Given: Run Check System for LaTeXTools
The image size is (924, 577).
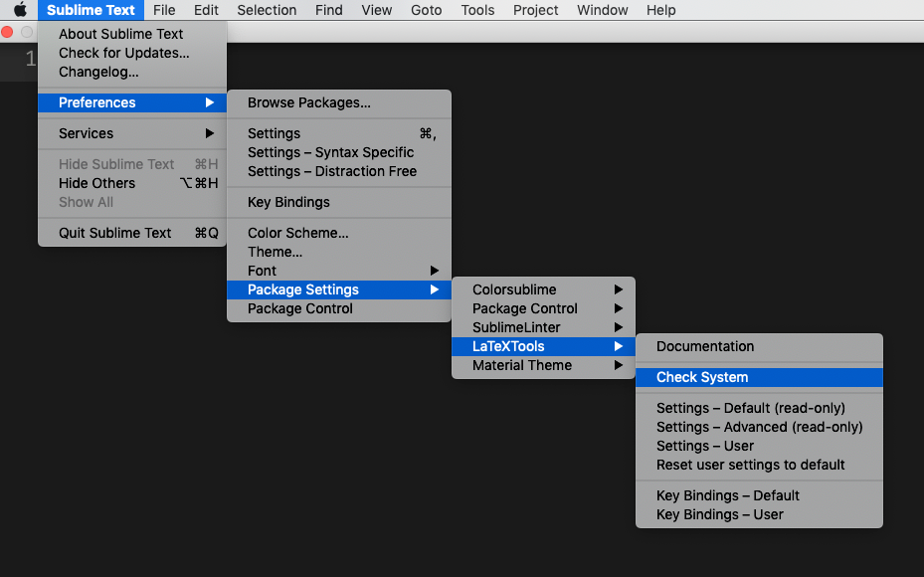Looking at the screenshot, I should coord(703,377).
